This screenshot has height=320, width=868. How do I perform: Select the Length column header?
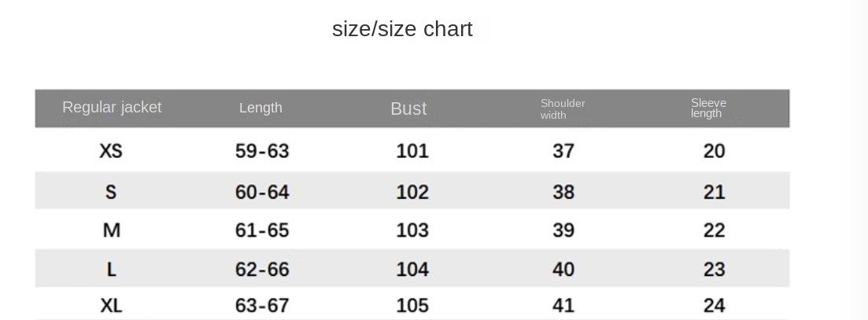coord(260,108)
